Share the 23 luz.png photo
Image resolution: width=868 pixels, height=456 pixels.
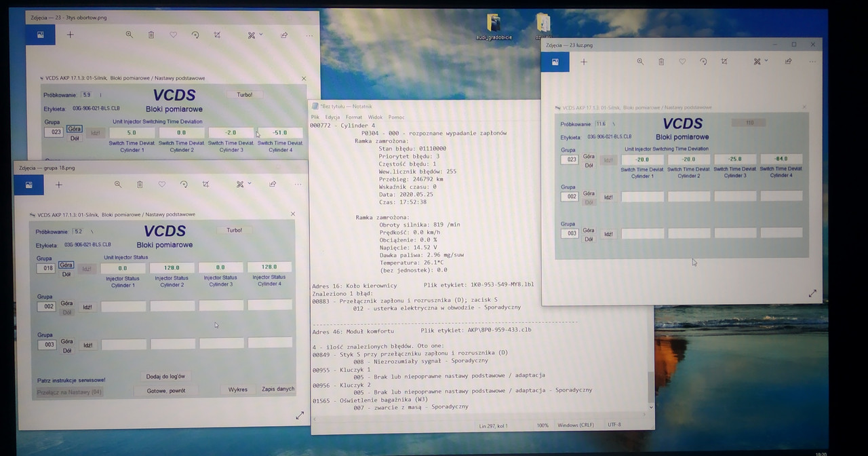click(x=788, y=61)
